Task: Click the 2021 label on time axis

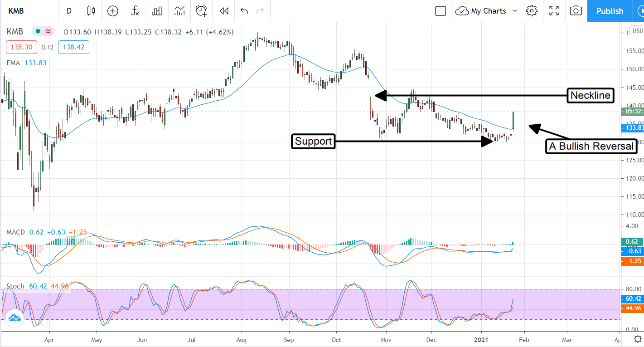Action: pyautogui.click(x=481, y=339)
